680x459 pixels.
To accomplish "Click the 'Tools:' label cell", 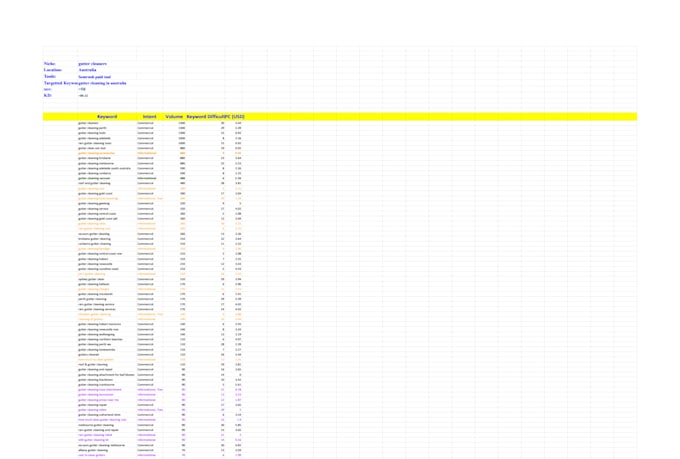I will 60,76.
